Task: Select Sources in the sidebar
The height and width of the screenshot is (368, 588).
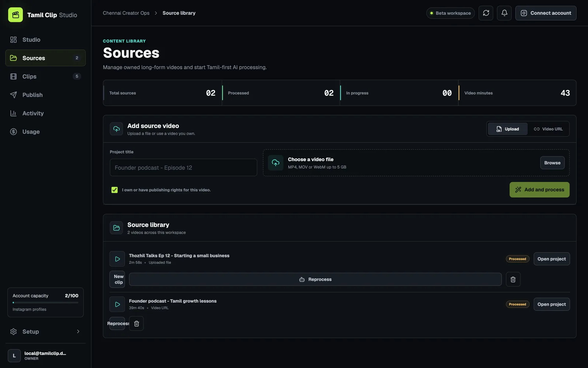Action: click(46, 58)
